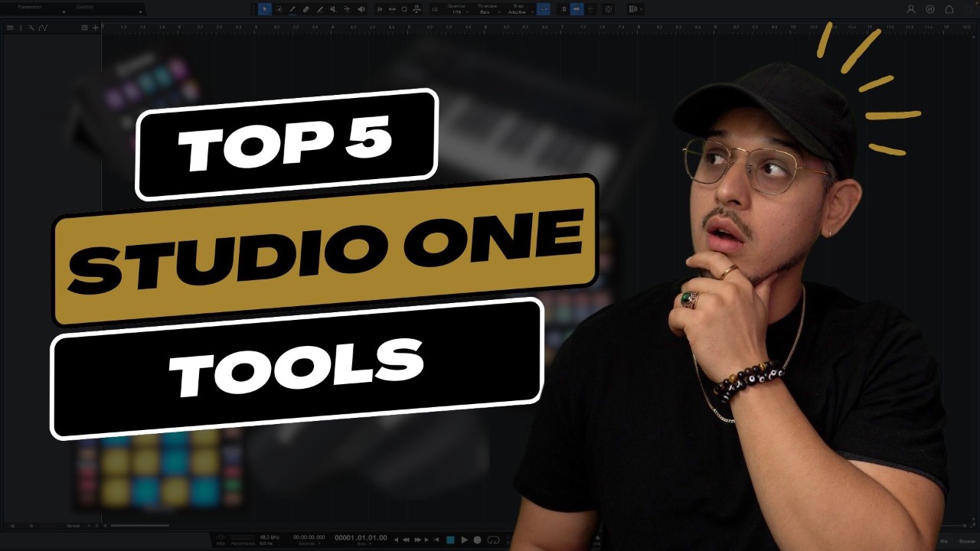Select the Bend tool

(x=346, y=8)
